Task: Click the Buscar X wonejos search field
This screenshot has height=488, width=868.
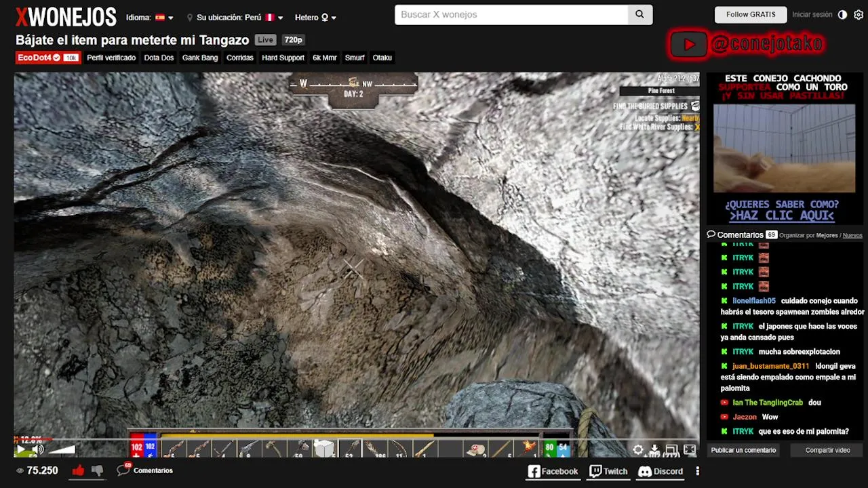Action: [511, 14]
